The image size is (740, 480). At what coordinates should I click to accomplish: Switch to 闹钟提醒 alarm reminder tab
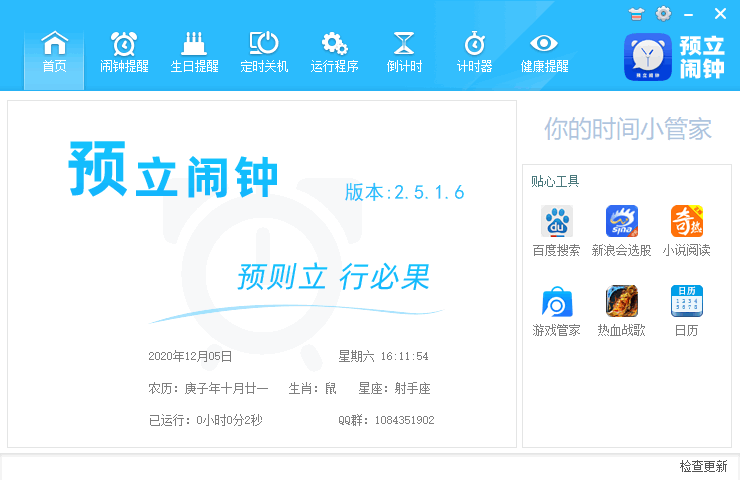pyautogui.click(x=124, y=53)
